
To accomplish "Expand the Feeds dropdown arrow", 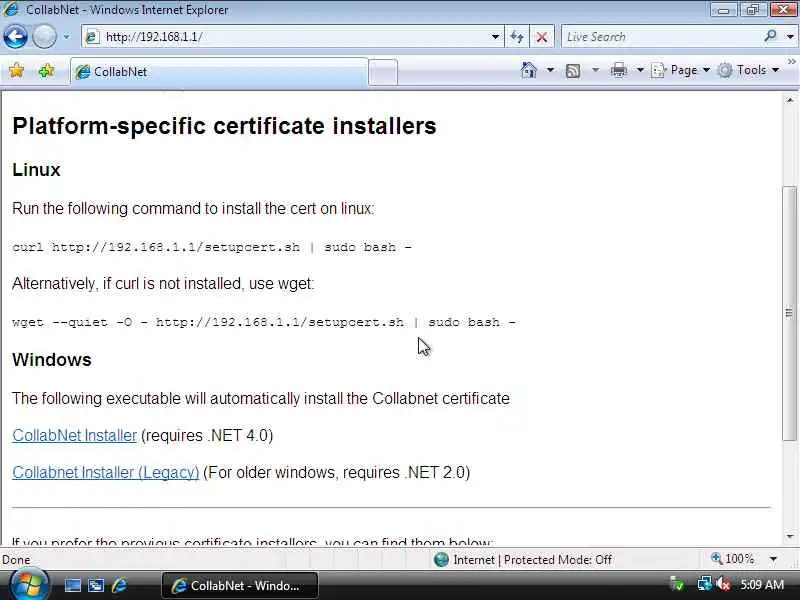I will click(595, 70).
